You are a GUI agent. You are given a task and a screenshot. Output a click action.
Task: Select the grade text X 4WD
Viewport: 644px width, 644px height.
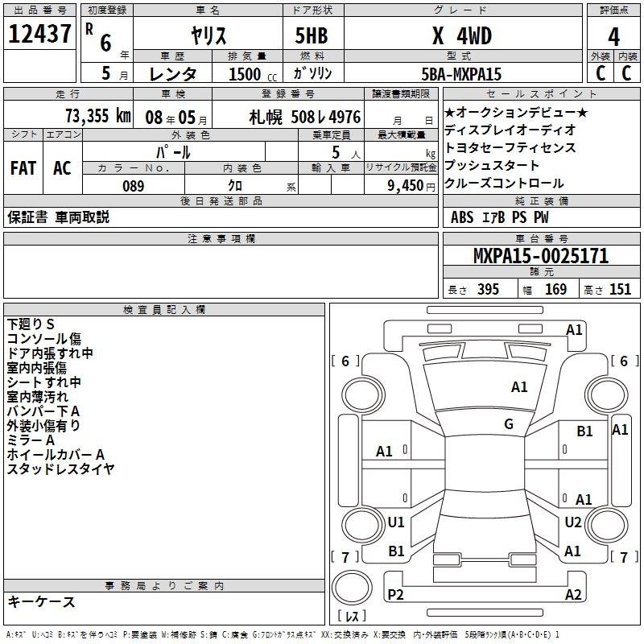pos(461,36)
